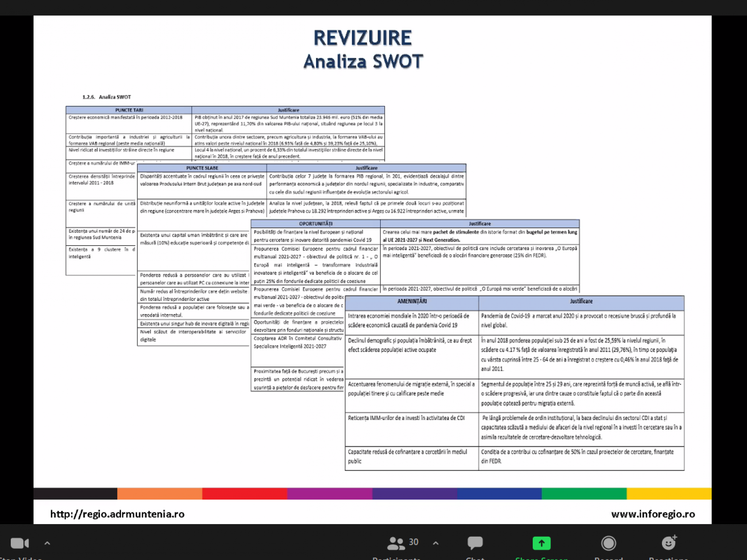Click the www.inforegio.ro link

click(x=653, y=514)
